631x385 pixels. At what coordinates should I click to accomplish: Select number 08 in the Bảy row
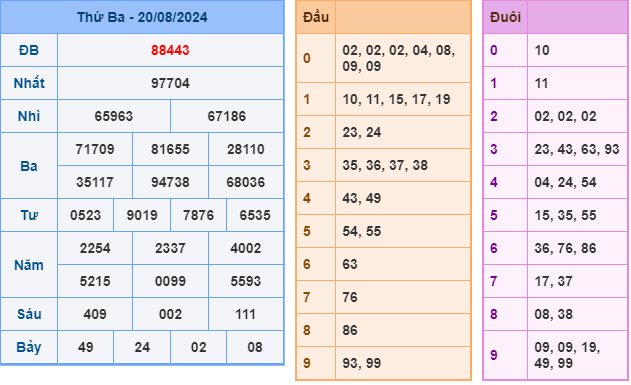[x=255, y=347]
